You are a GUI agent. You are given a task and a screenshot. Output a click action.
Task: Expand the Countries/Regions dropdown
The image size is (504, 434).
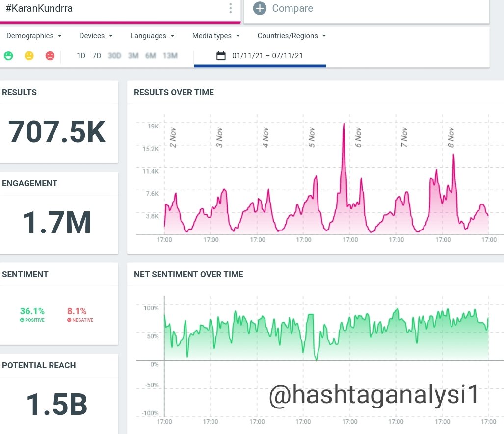tap(292, 36)
